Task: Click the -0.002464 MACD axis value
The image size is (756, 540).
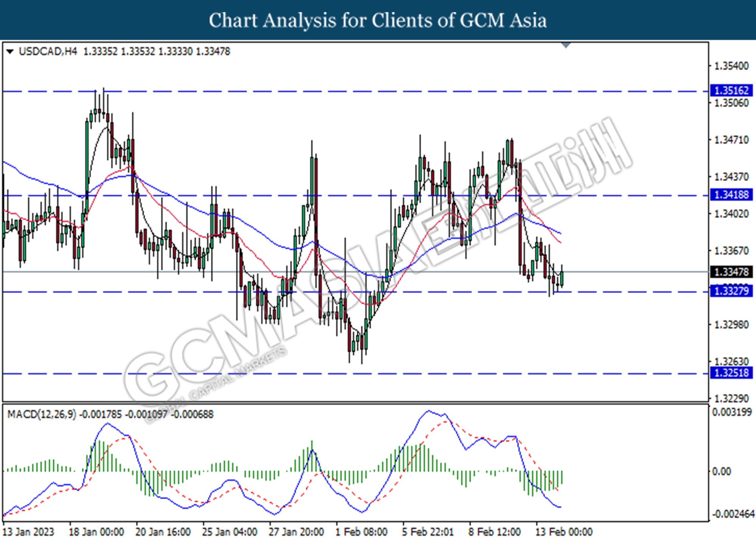Action: pyautogui.click(x=733, y=514)
